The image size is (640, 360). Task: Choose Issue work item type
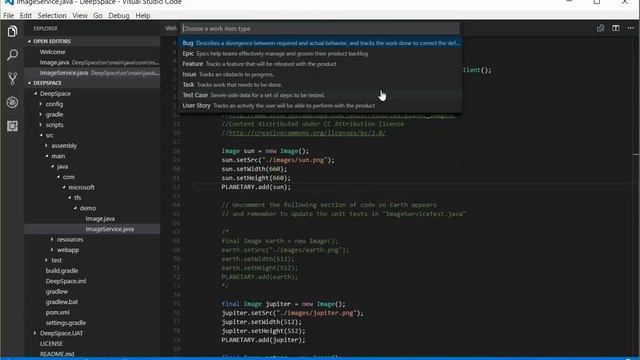[320, 74]
